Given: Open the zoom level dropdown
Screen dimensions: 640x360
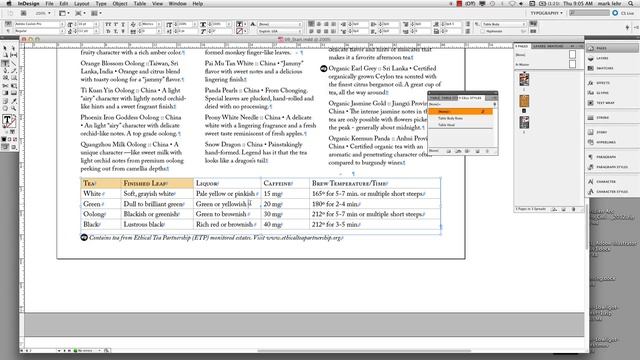Looking at the screenshot, I should point(43,13).
